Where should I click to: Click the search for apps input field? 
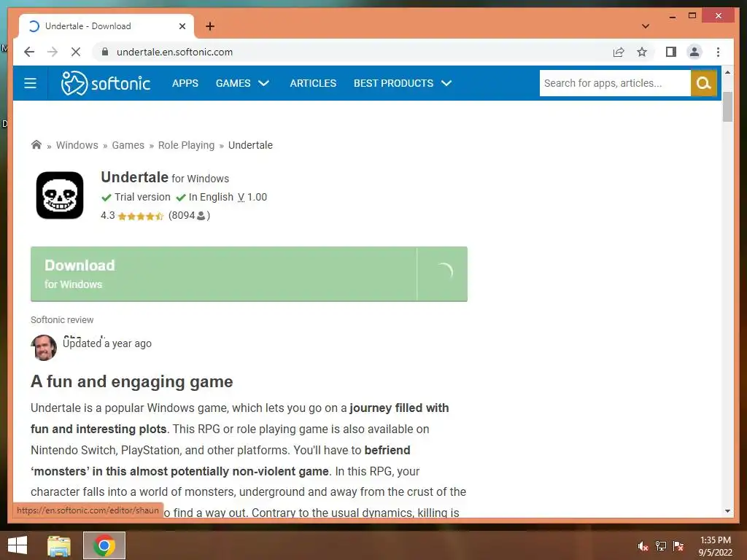615,83
